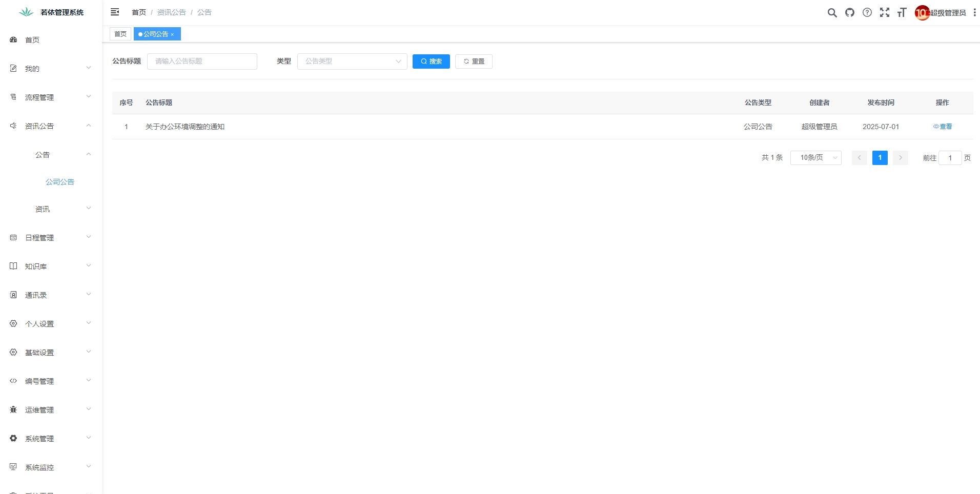Click the 搜索 button
This screenshot has width=980, height=494.
[431, 61]
